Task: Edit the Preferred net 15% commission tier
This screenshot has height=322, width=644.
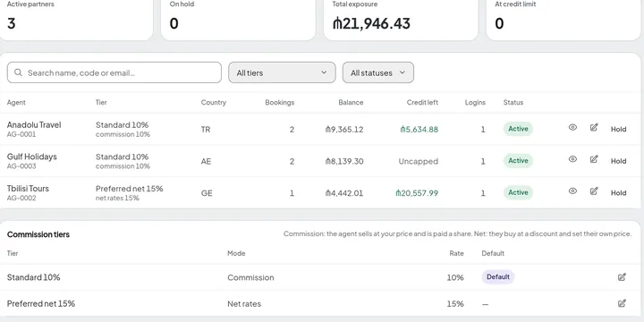Action: tap(622, 303)
